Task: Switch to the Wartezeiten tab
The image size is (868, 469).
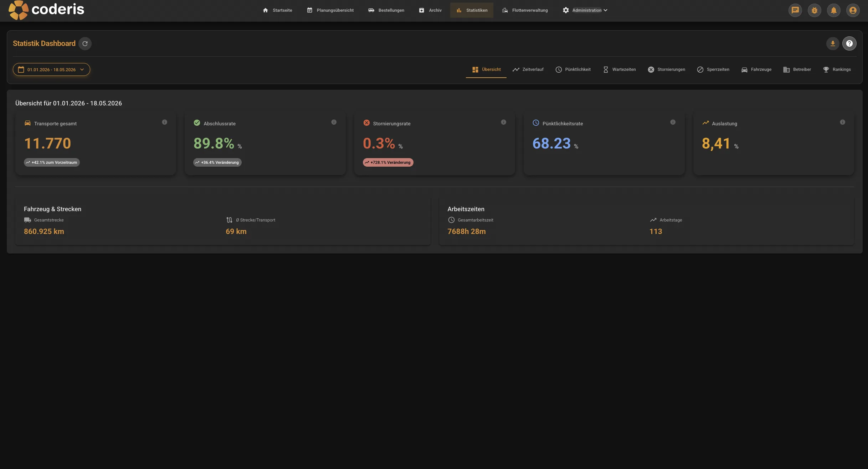Action: [619, 69]
